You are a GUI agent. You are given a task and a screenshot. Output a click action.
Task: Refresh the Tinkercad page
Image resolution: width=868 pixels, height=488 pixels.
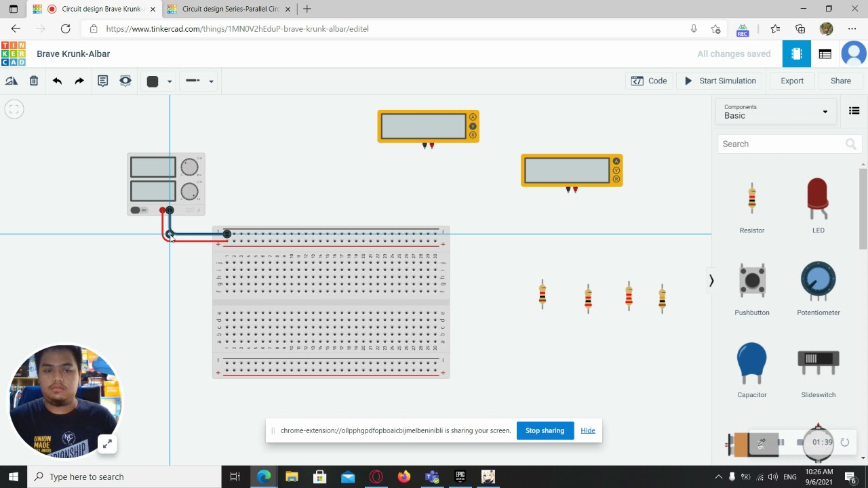tap(65, 28)
